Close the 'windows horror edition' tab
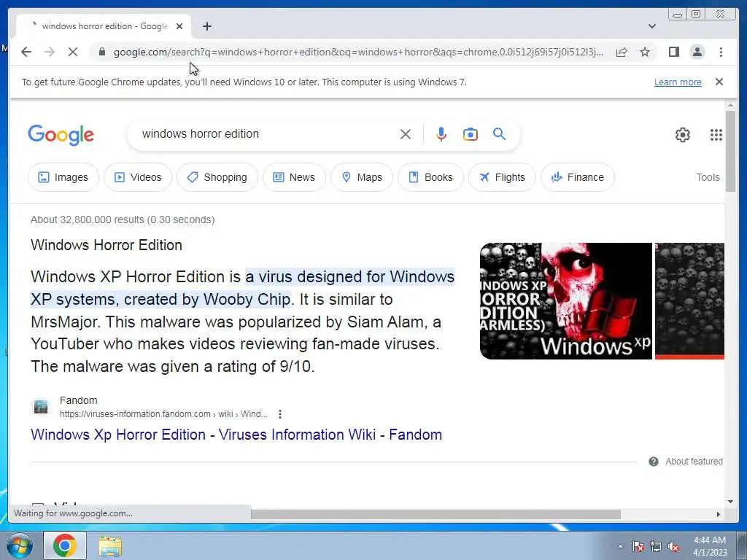This screenshot has height=560, width=747. (179, 26)
